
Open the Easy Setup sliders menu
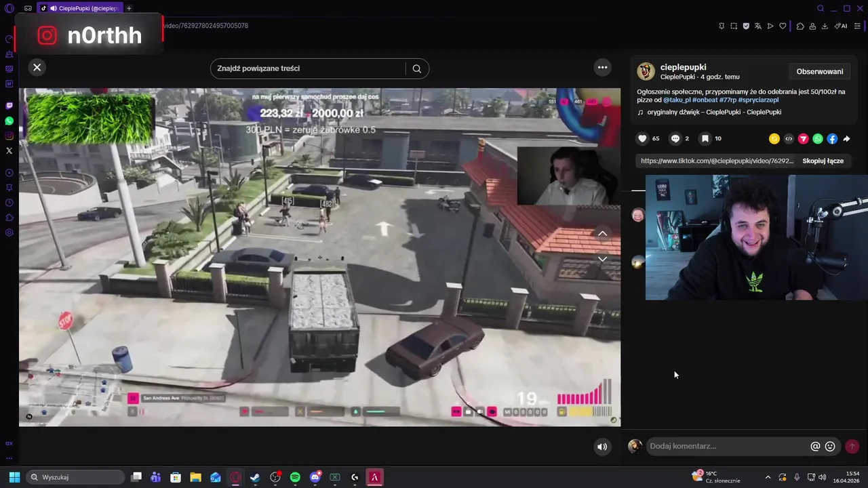click(857, 26)
